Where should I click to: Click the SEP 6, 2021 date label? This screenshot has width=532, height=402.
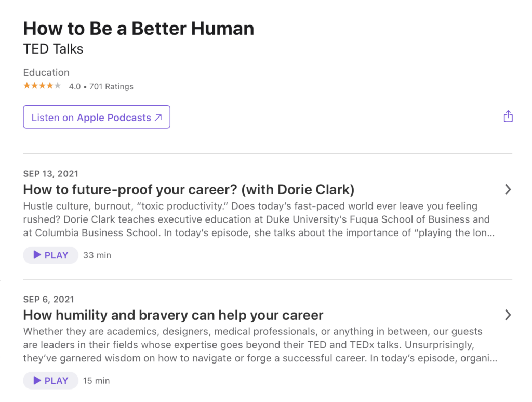[49, 299]
